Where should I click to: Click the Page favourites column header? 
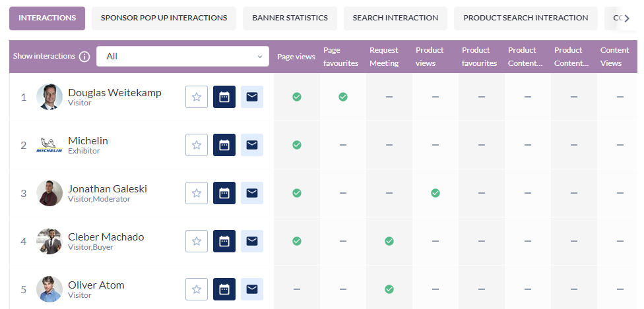coord(341,57)
